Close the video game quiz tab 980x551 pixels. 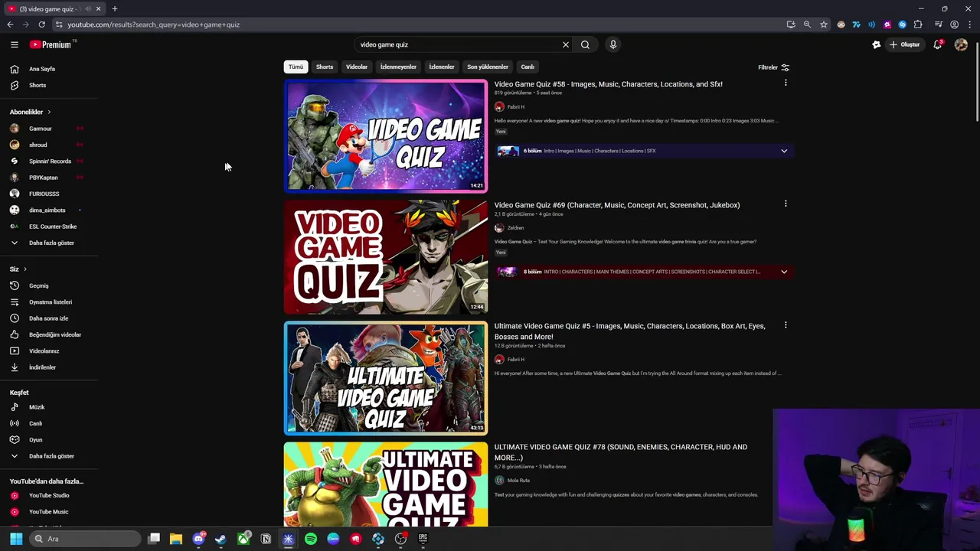click(x=98, y=8)
